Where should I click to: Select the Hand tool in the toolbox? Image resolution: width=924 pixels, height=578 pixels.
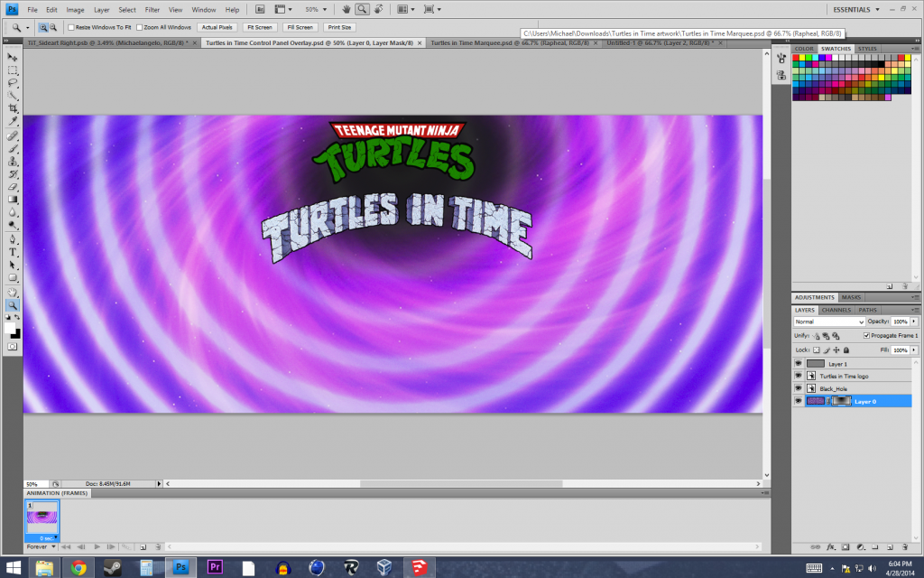(x=13, y=293)
